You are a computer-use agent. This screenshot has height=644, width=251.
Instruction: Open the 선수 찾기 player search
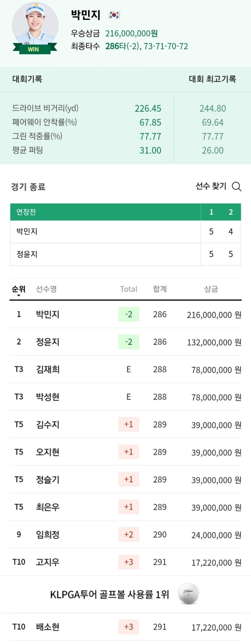(211, 186)
